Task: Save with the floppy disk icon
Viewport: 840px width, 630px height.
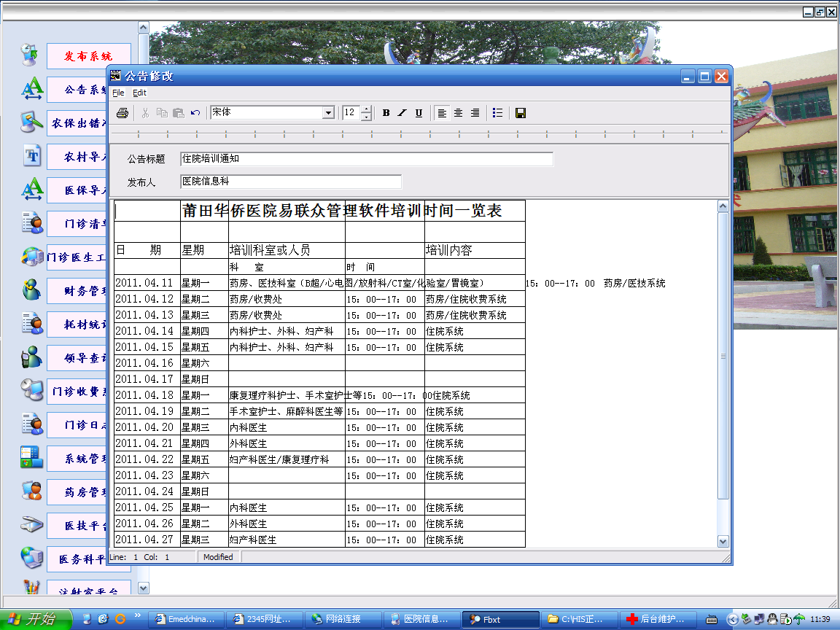Action: tap(520, 113)
